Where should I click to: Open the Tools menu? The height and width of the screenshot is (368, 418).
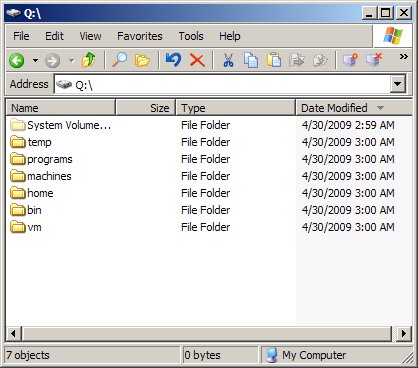191,36
